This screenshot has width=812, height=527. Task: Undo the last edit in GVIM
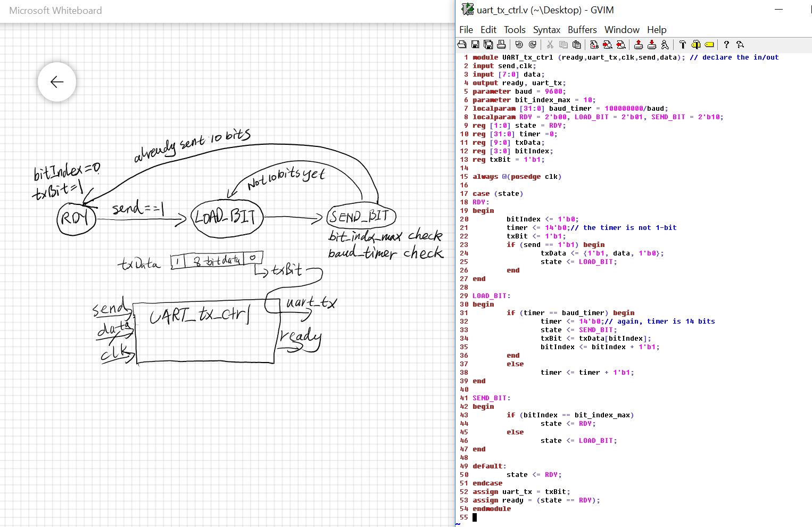pyautogui.click(x=519, y=45)
